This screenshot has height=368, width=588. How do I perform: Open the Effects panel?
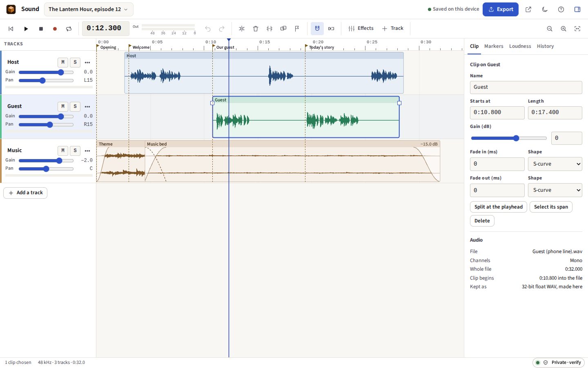361,29
